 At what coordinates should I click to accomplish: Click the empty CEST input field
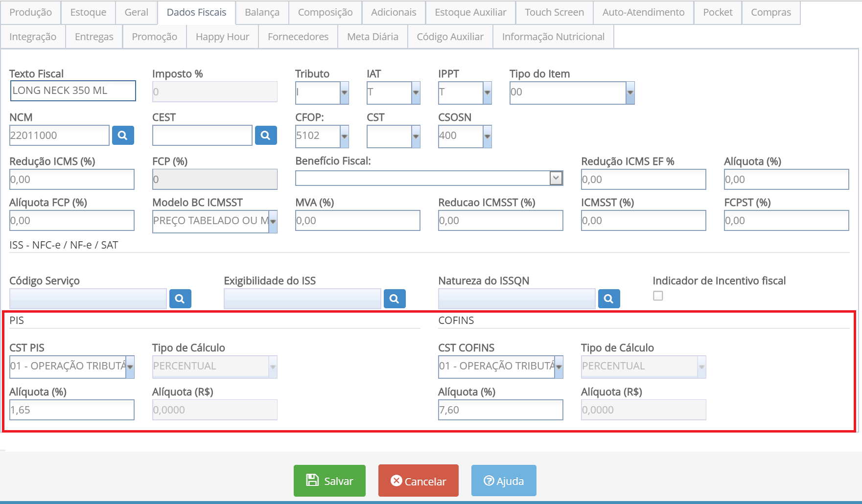[x=202, y=136]
